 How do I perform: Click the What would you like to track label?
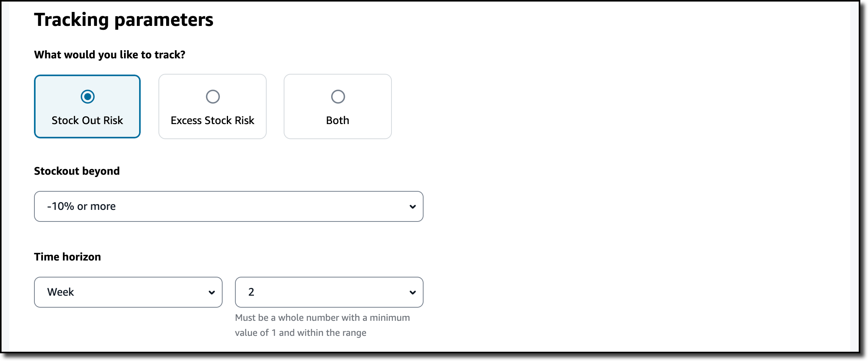[x=110, y=55]
